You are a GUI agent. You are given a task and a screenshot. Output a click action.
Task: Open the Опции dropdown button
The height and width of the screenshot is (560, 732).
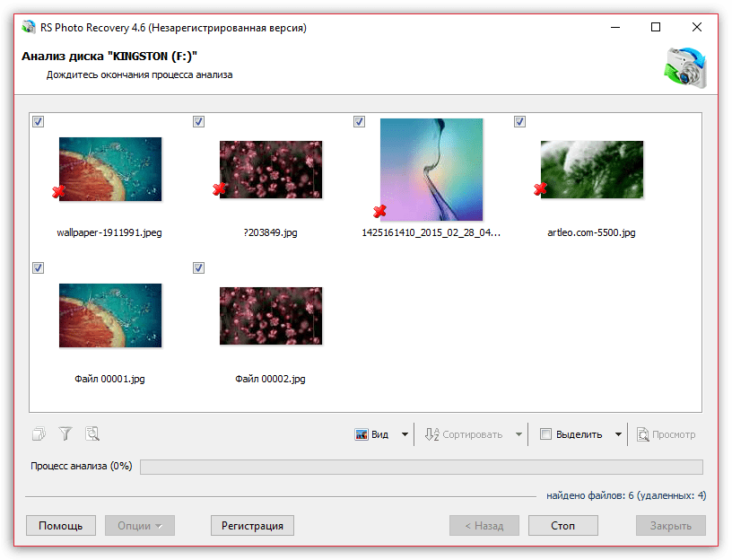[x=139, y=526]
